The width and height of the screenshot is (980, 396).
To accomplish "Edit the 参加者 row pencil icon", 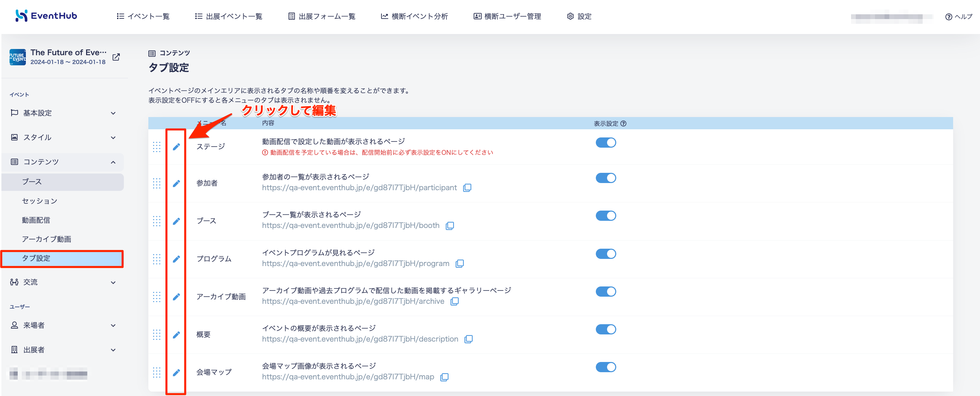I will (x=176, y=183).
